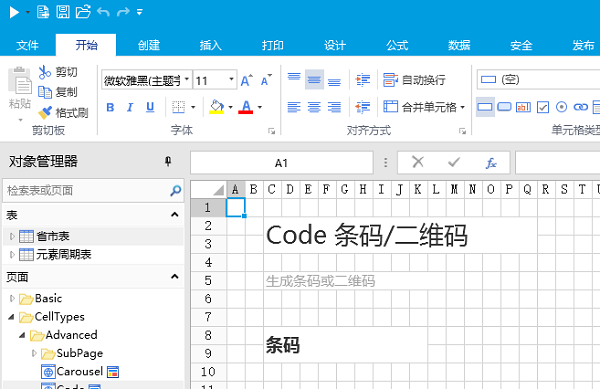
Task: Toggle italic formatting
Action: [x=130, y=107]
